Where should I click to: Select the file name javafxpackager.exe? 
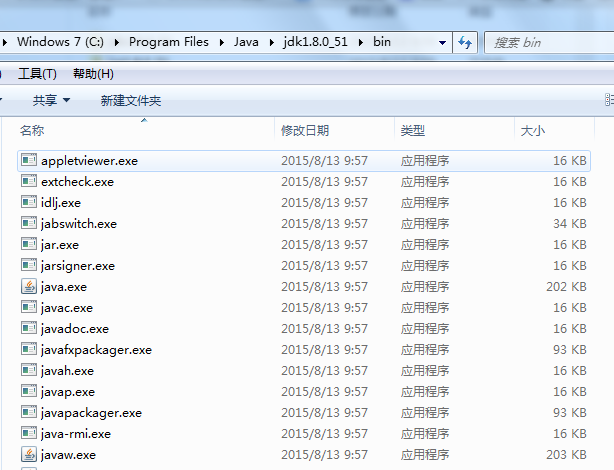96,350
